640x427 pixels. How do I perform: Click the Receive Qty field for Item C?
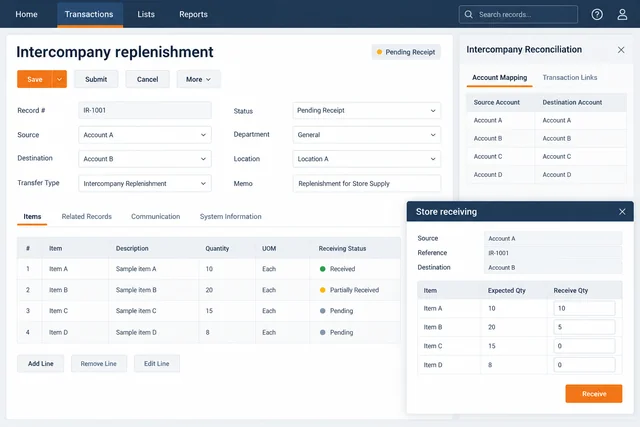(x=584, y=346)
